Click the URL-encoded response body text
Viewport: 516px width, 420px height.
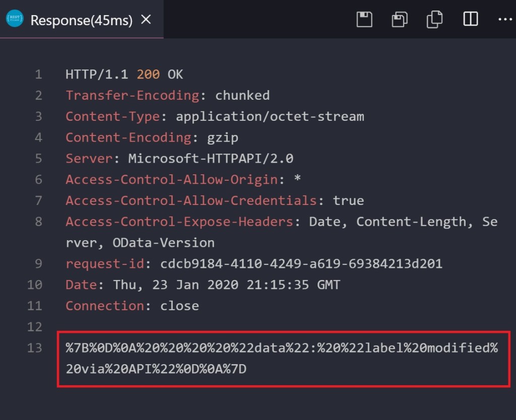(281, 358)
